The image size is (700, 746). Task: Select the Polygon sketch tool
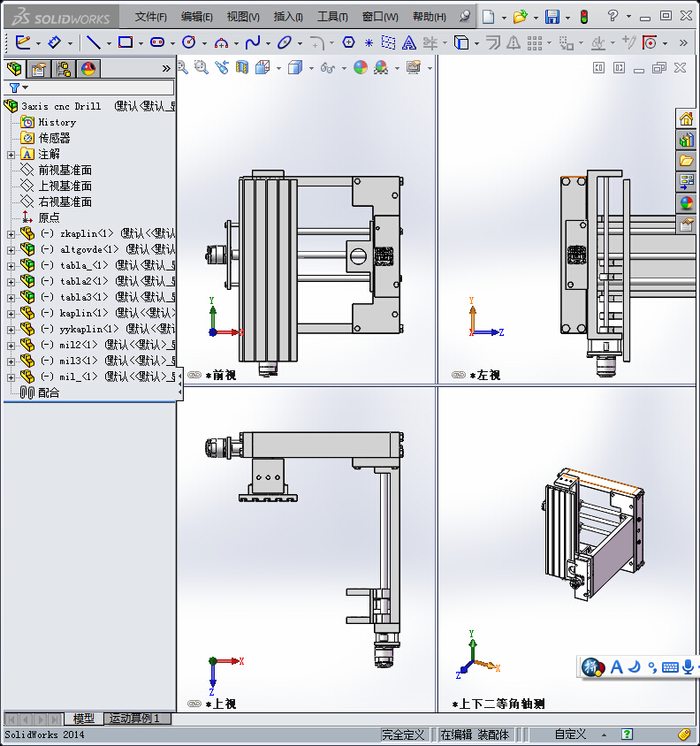pos(349,42)
